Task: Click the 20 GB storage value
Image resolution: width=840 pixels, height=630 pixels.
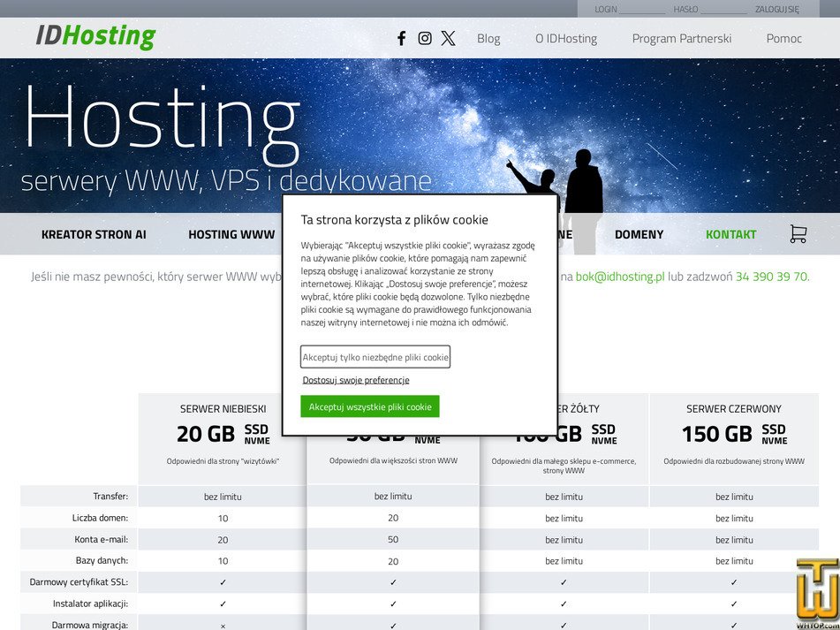Action: point(206,434)
